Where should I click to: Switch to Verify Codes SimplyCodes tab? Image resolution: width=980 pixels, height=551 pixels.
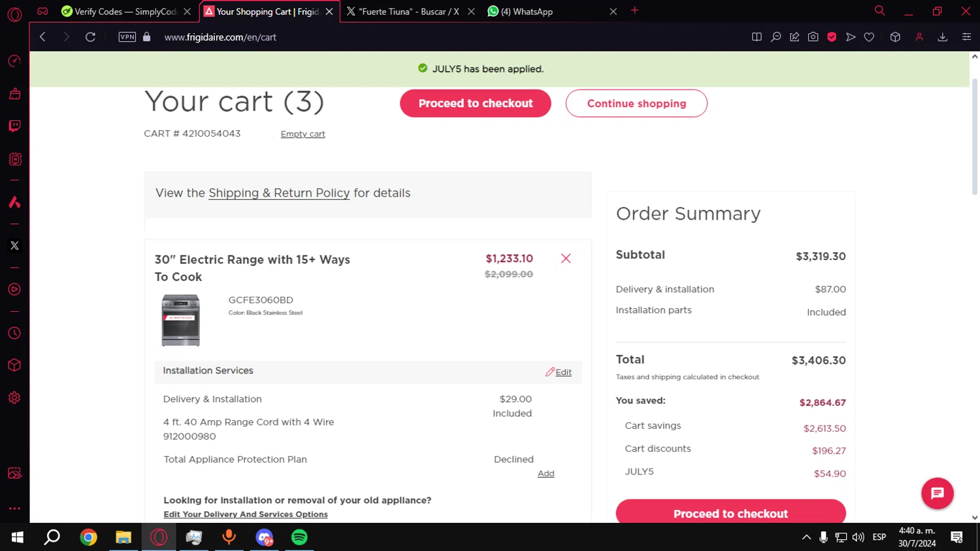coord(125,12)
